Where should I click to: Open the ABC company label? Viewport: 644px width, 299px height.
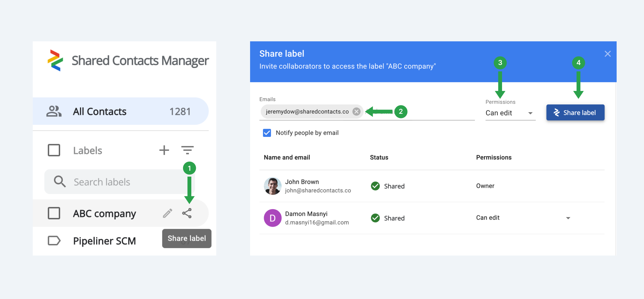point(104,214)
